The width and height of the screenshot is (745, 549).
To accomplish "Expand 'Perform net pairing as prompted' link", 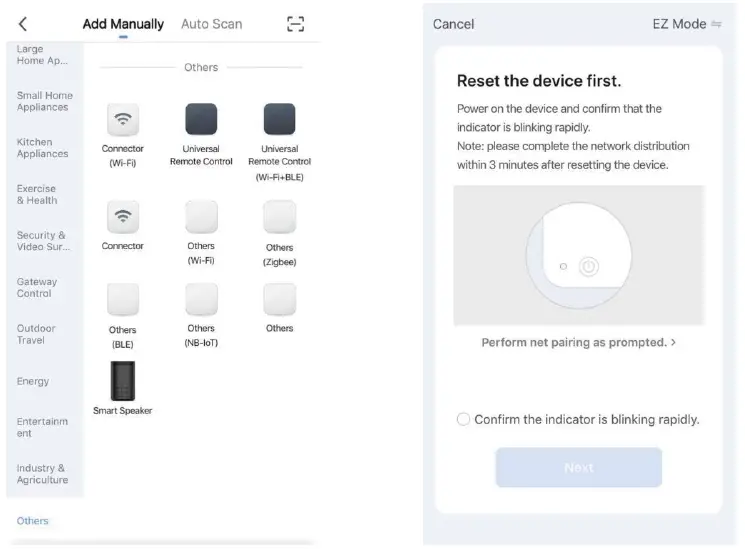I will tap(578, 342).
